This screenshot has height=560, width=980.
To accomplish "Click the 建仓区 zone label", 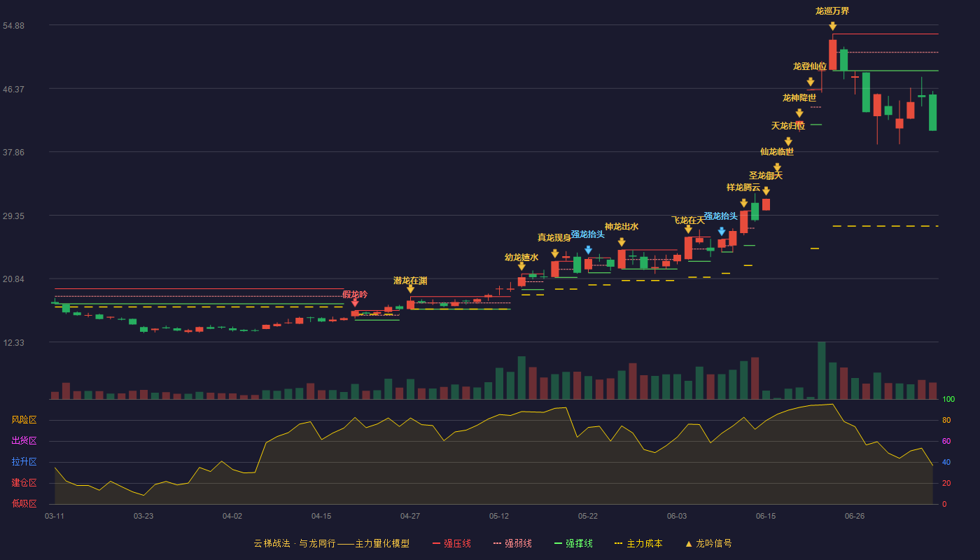I will click(x=24, y=483).
